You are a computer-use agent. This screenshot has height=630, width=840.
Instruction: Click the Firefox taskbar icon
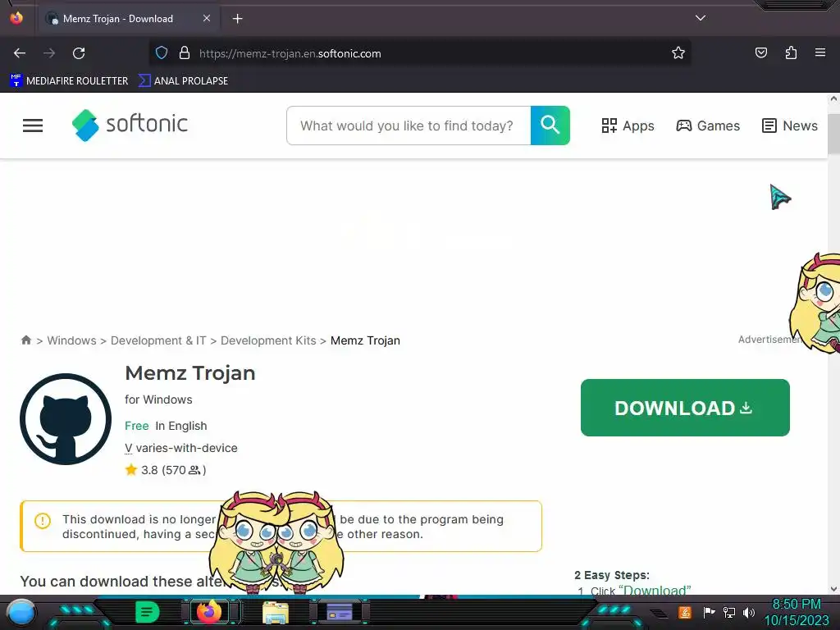point(209,612)
